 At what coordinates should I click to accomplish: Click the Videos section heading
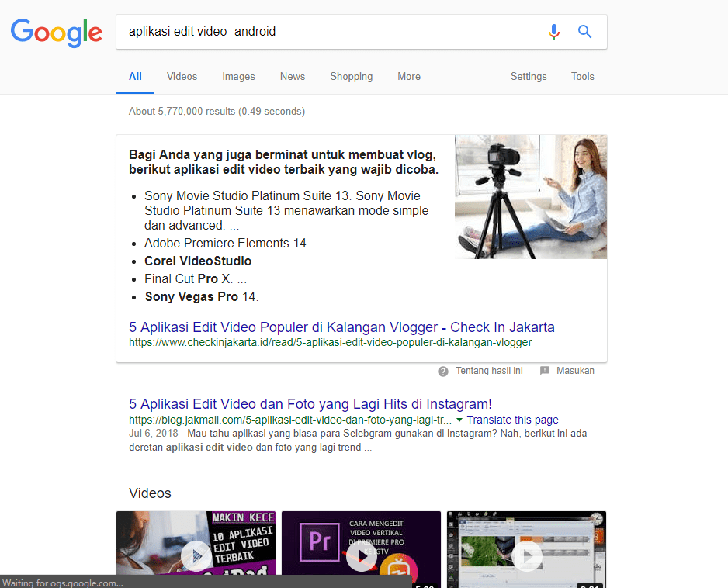(x=150, y=493)
